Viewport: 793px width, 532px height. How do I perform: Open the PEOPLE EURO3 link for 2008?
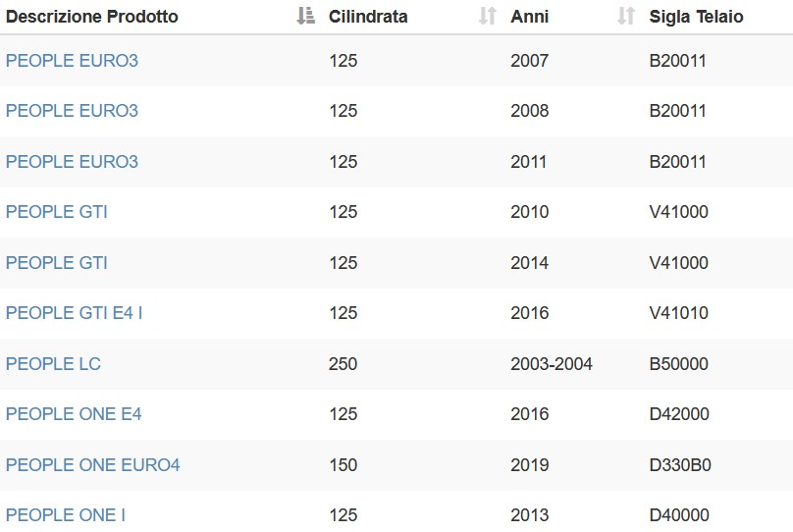[x=72, y=111]
